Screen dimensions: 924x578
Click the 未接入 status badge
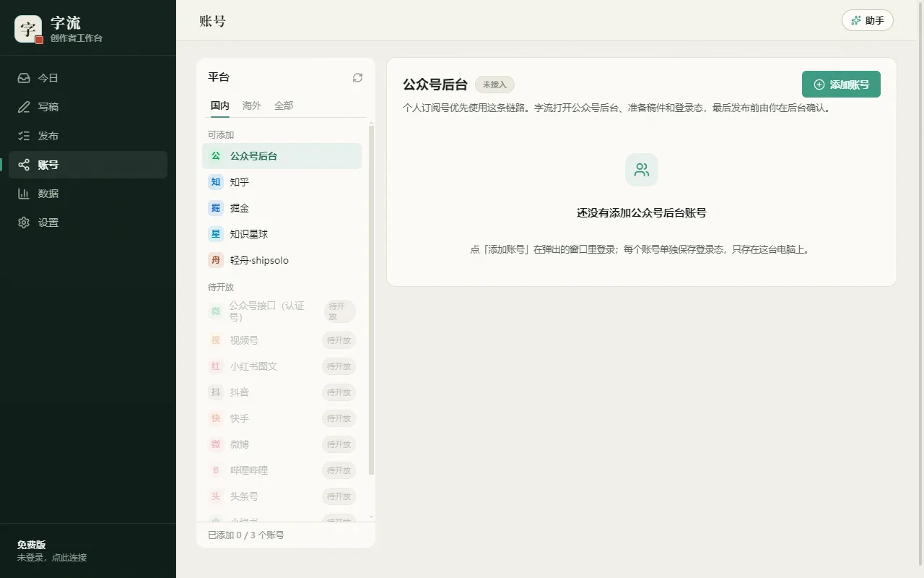pyautogui.click(x=494, y=85)
